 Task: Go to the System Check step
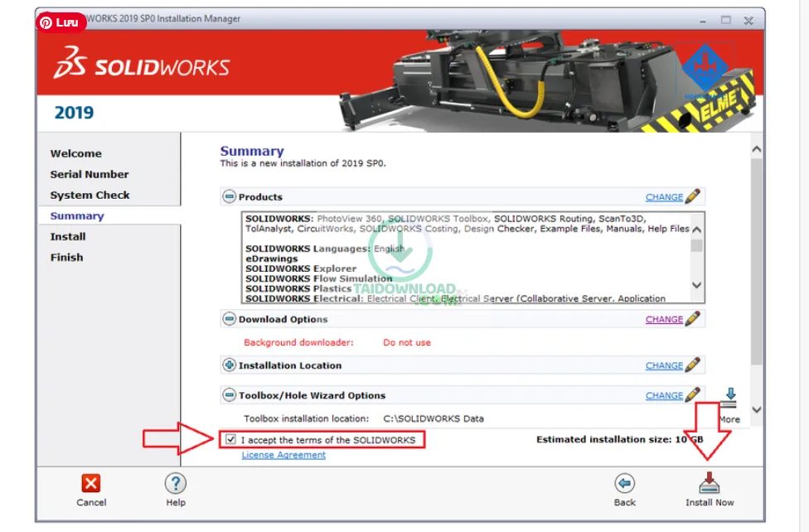point(90,195)
